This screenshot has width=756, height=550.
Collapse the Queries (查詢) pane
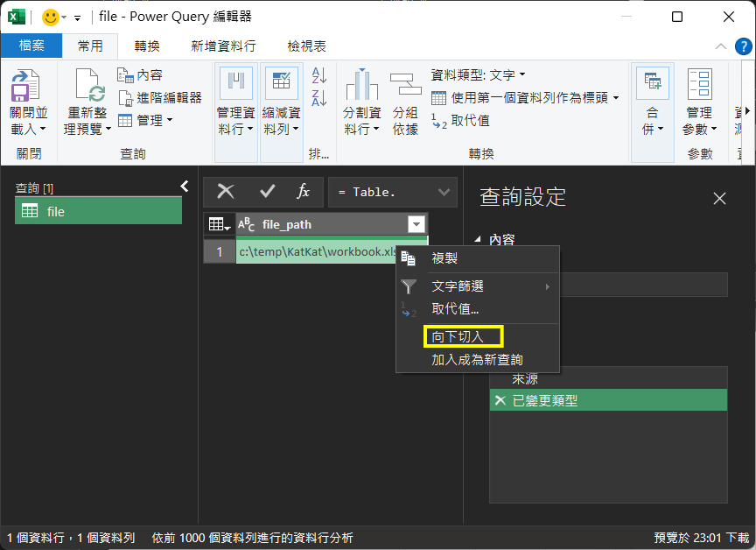pyautogui.click(x=185, y=186)
